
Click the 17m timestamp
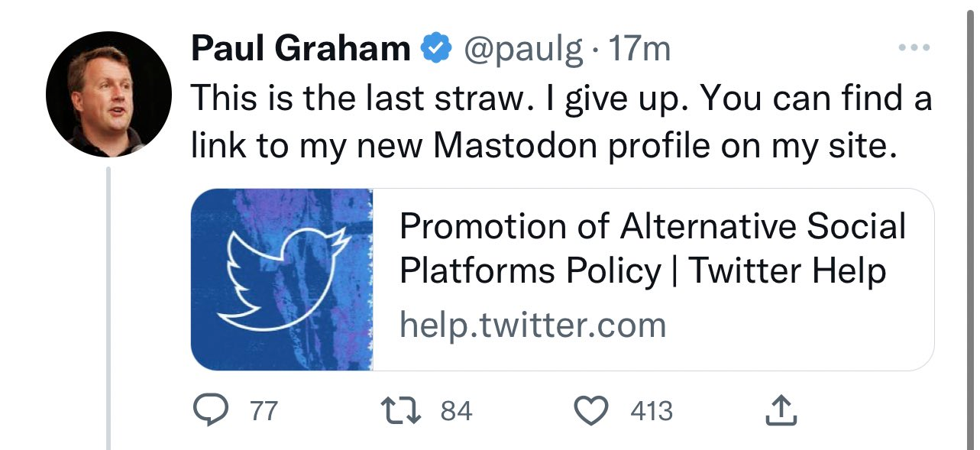[x=640, y=50]
